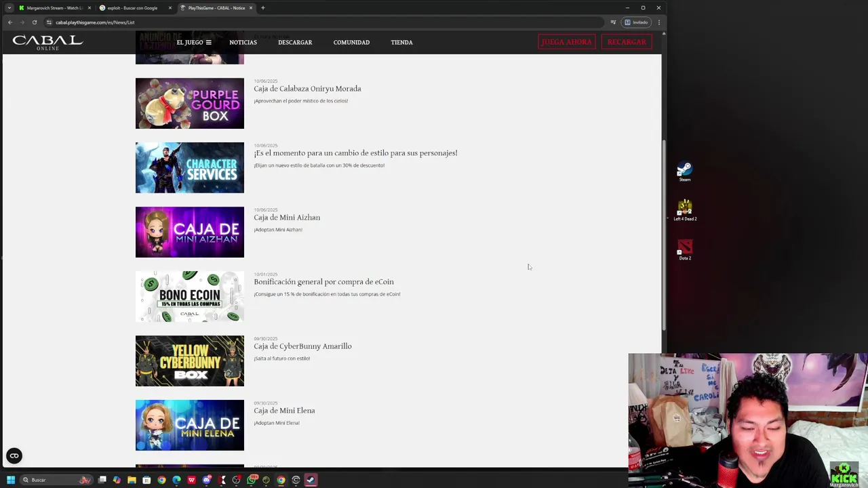Open 'Caja de CyberBunny Amarillo' title

click(x=302, y=346)
